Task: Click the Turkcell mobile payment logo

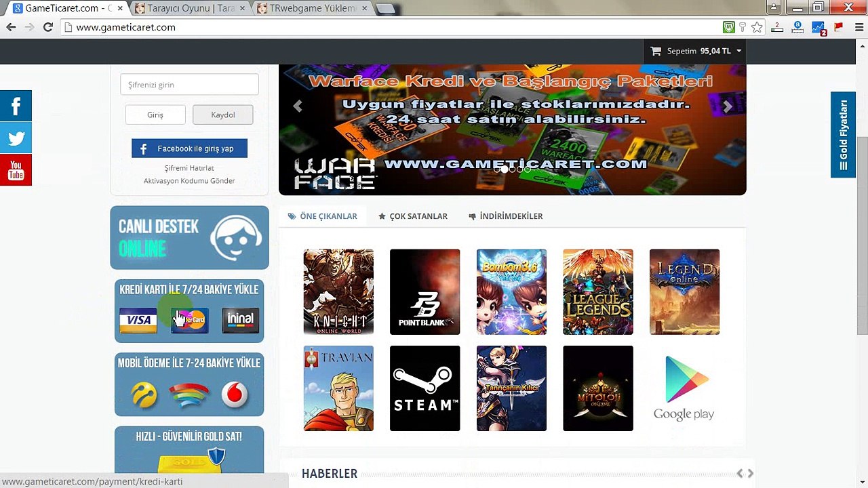Action: click(x=144, y=394)
